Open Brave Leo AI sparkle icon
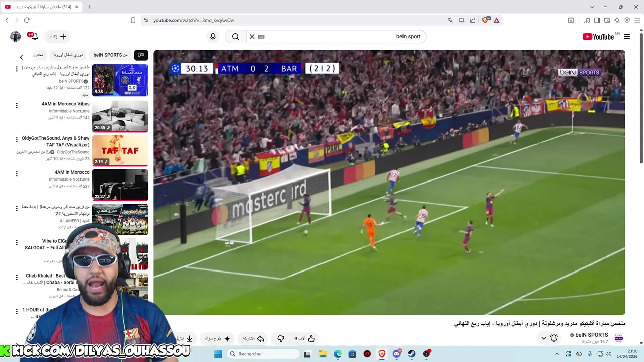The image size is (644, 362). [x=617, y=20]
